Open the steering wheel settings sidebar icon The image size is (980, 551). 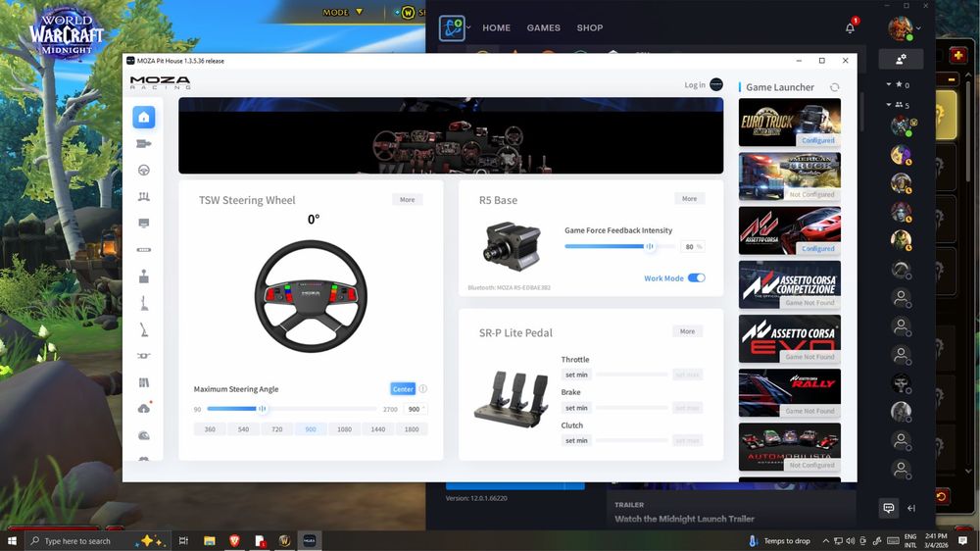click(x=144, y=171)
